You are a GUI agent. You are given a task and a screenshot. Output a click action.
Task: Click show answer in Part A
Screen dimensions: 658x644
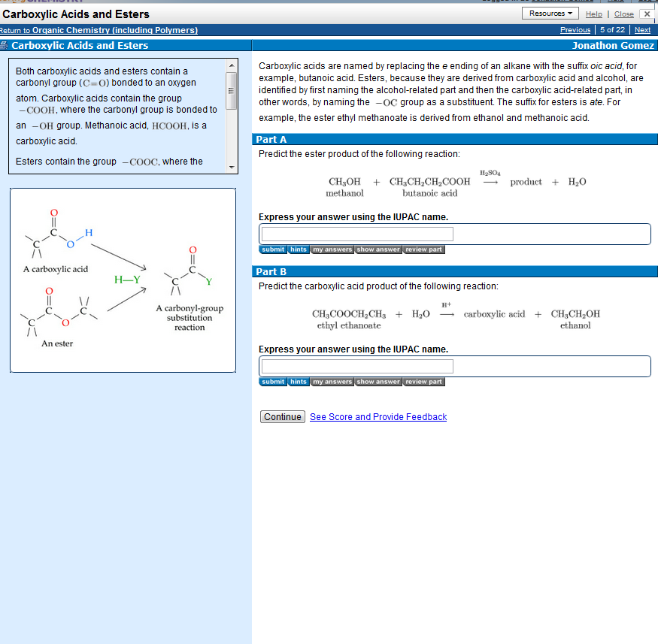(378, 249)
